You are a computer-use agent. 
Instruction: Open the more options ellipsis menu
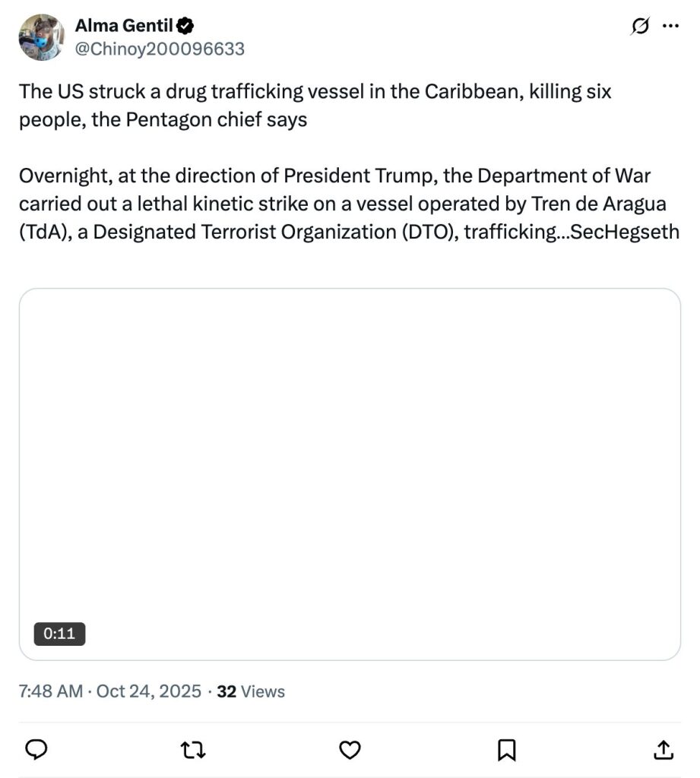(670, 26)
